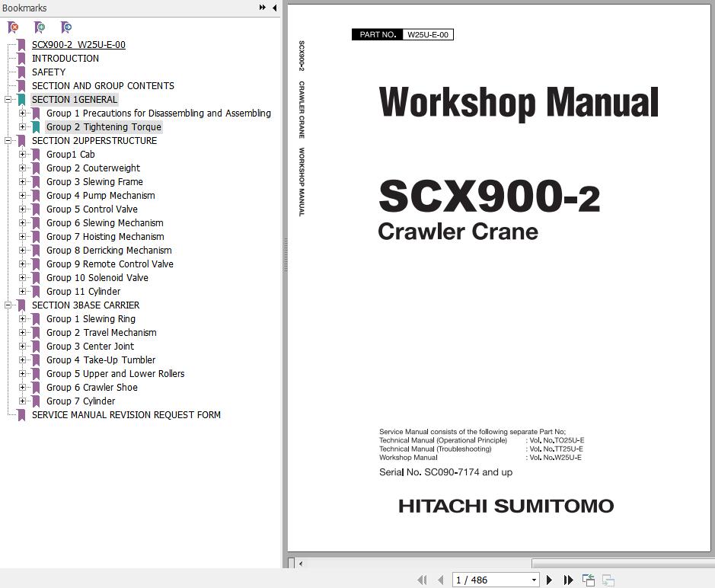
Task: Collapse the SECTION 2UPPERSTRUCTURE tree node
Action: (8, 140)
